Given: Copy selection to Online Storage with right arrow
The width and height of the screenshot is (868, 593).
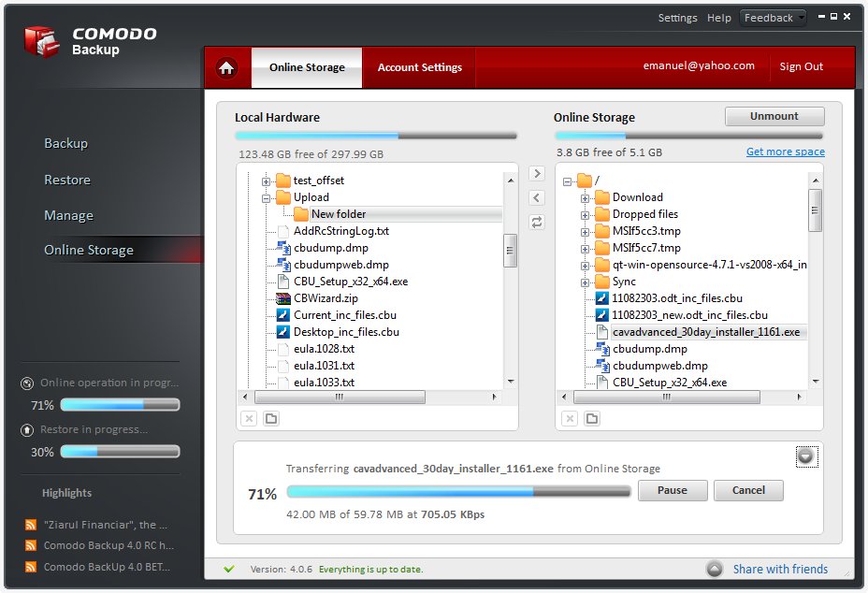Looking at the screenshot, I should click(536, 173).
